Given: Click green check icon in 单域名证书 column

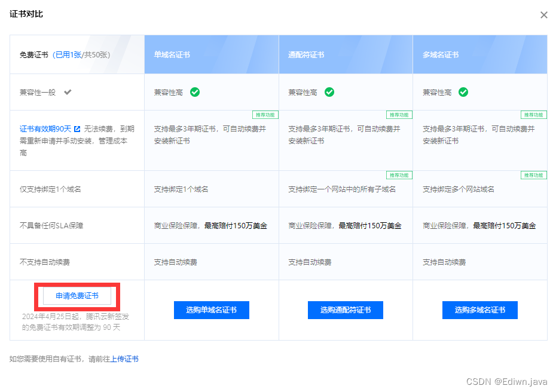Looking at the screenshot, I should point(195,92).
